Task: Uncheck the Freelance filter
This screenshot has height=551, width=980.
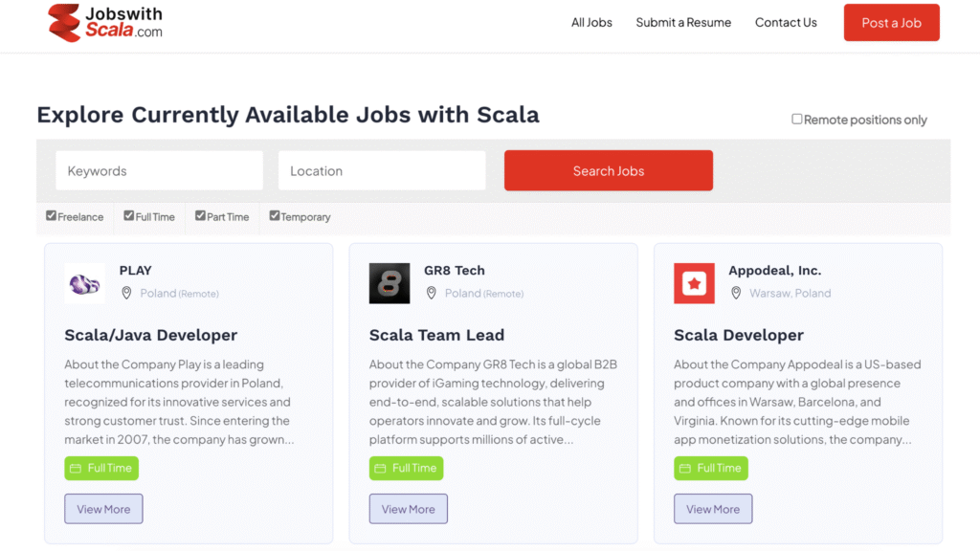Action: click(50, 216)
